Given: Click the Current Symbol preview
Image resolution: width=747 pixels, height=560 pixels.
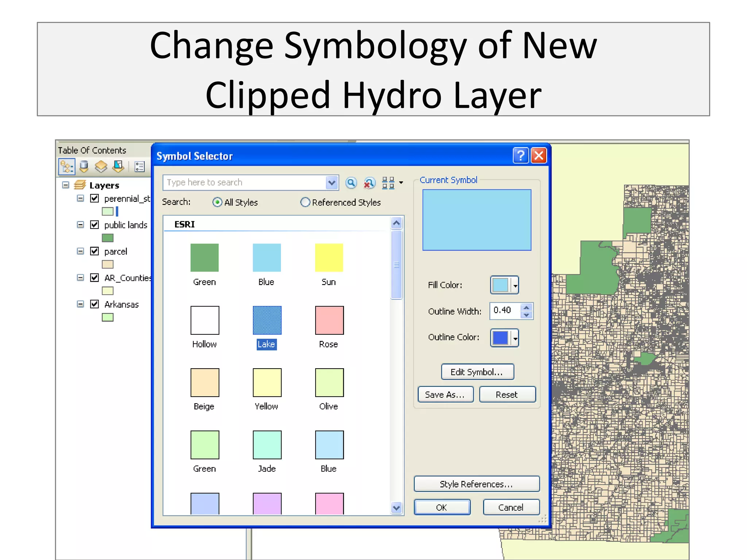Looking at the screenshot, I should pos(477,220).
